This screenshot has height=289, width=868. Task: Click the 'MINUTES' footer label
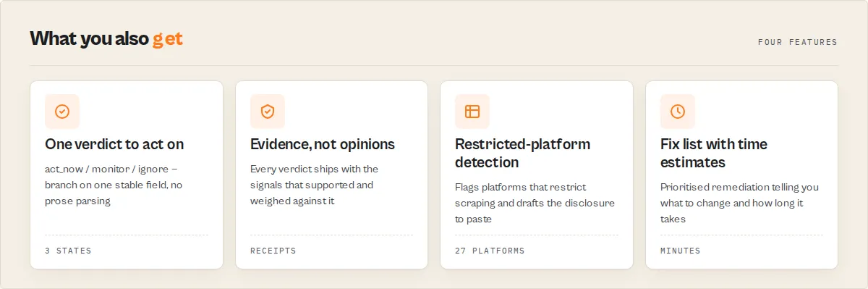pyautogui.click(x=681, y=251)
